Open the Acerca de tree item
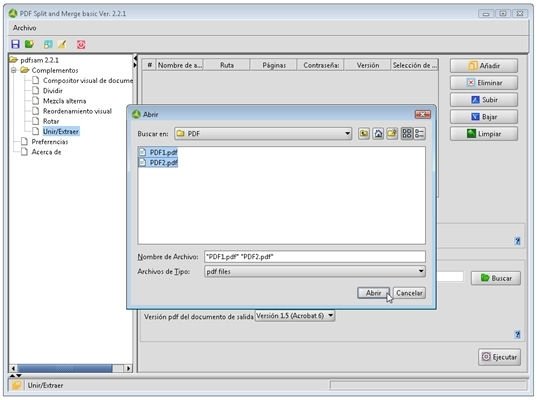This screenshot has width=537, height=400. pyautogui.click(x=46, y=152)
